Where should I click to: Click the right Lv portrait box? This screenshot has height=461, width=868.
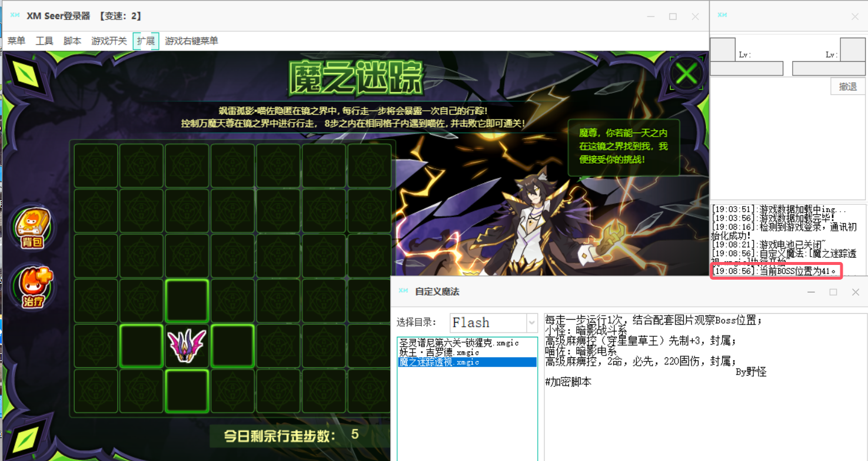[x=852, y=49]
